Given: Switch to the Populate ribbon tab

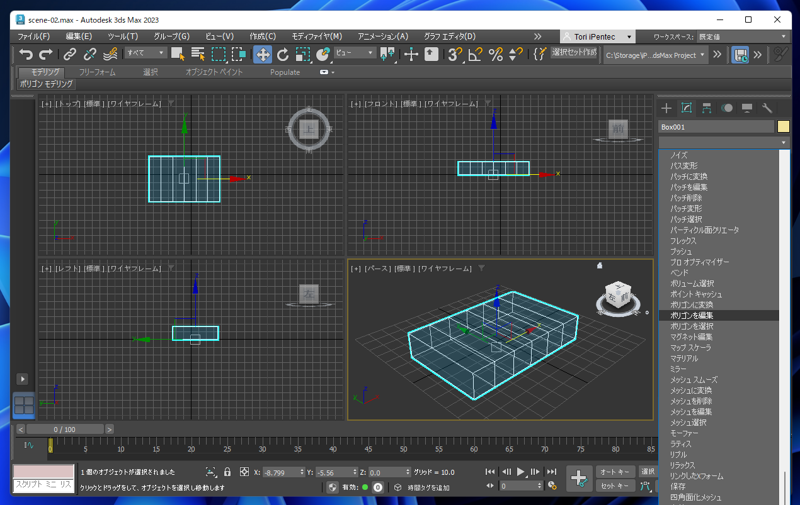Looking at the screenshot, I should 285,72.
